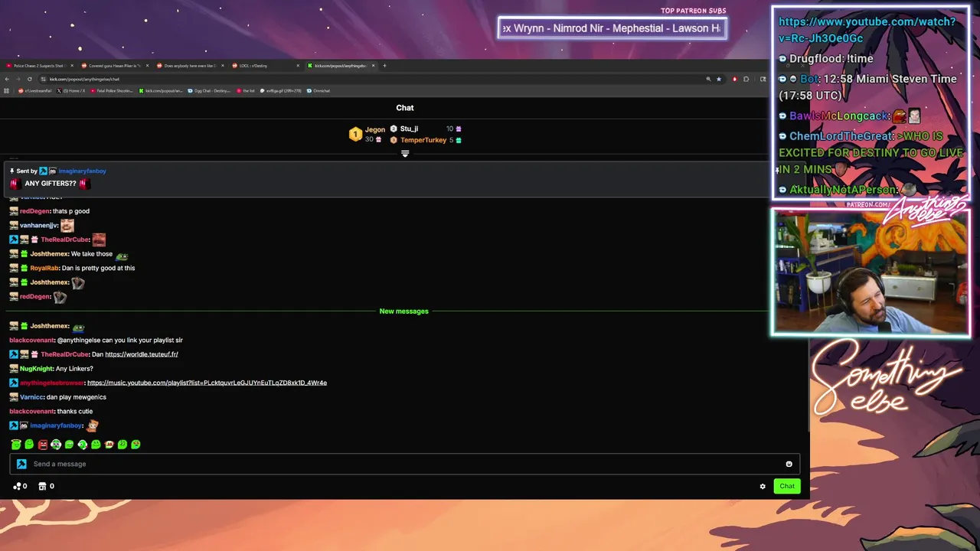Open Fatal Police Shooting bookmark
The width and height of the screenshot is (980, 551).
[112, 90]
